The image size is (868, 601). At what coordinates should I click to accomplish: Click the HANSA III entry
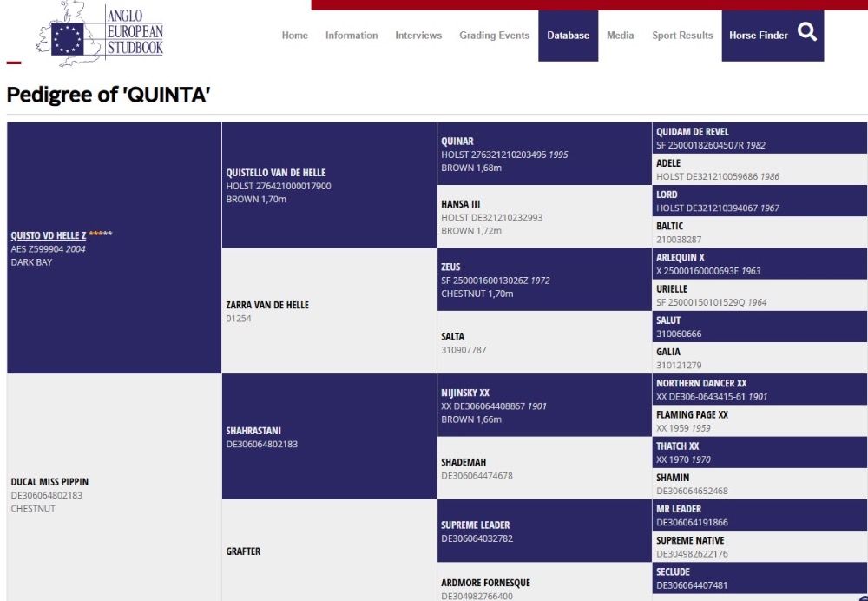coord(544,216)
